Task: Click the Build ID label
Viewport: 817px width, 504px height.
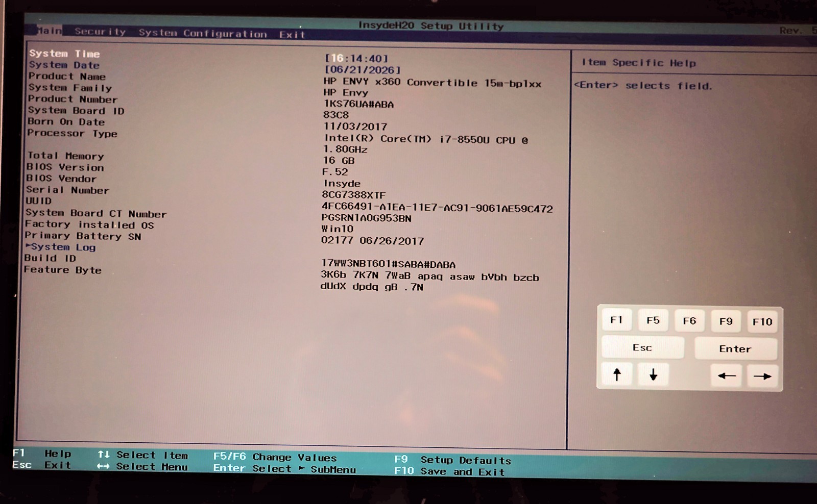Action: [50, 258]
